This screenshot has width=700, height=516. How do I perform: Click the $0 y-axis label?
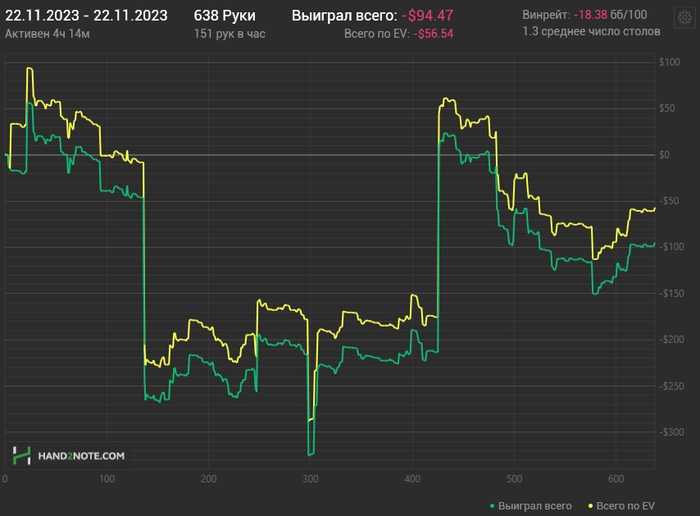pyautogui.click(x=664, y=155)
